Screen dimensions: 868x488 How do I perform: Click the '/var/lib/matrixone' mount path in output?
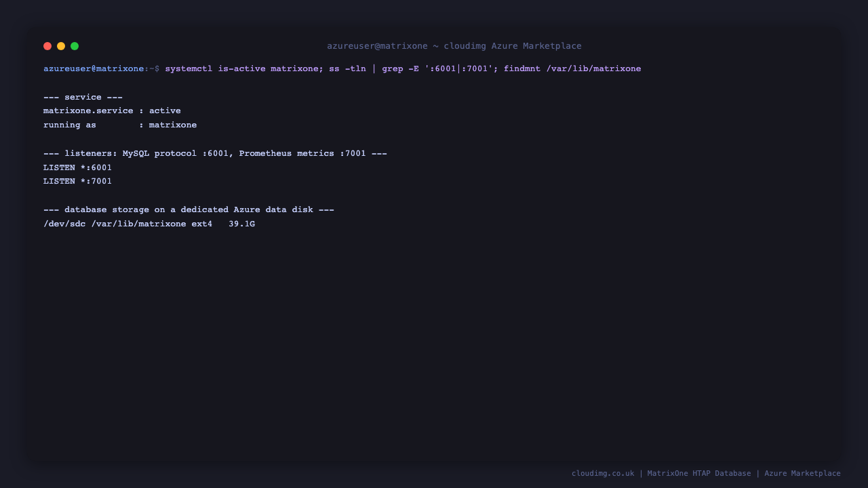coord(138,224)
